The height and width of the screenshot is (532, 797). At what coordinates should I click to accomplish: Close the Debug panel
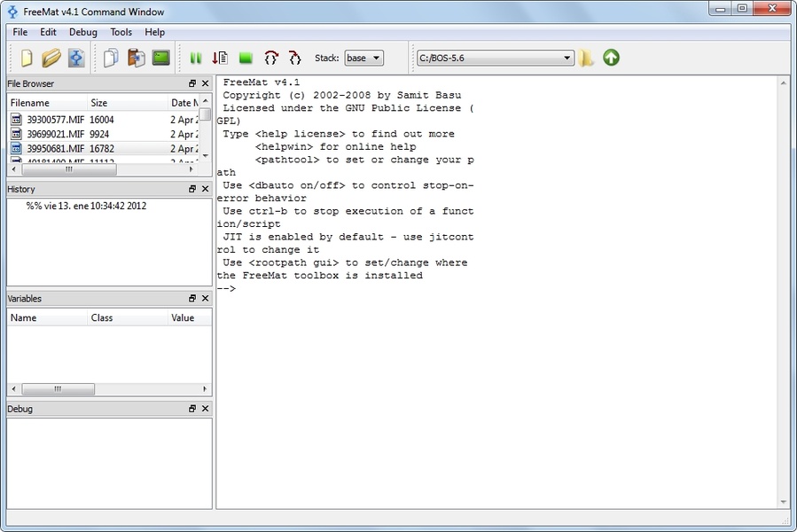206,409
